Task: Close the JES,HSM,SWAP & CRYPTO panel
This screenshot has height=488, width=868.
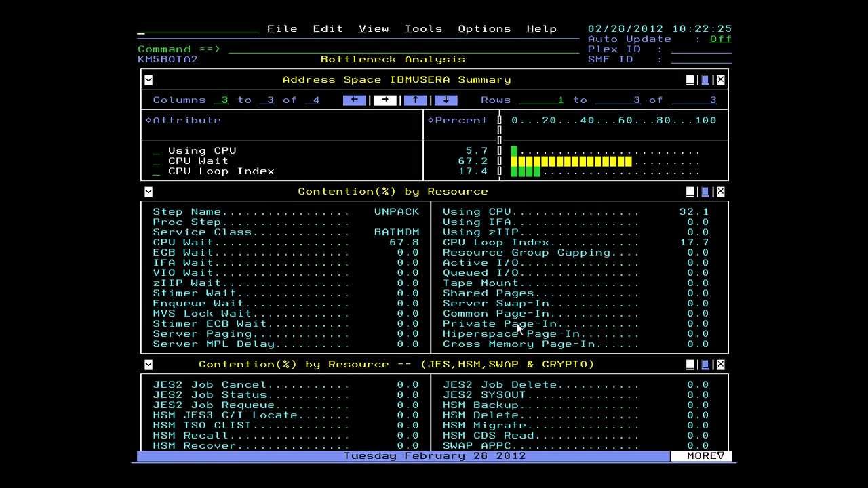Action: tap(720, 365)
